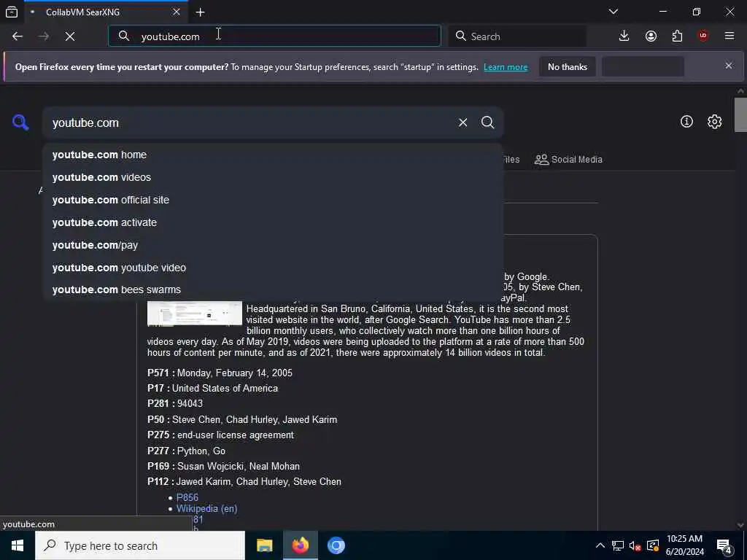Click the uBlock Origin toolbar icon
The width and height of the screenshot is (747, 560).
point(703,36)
